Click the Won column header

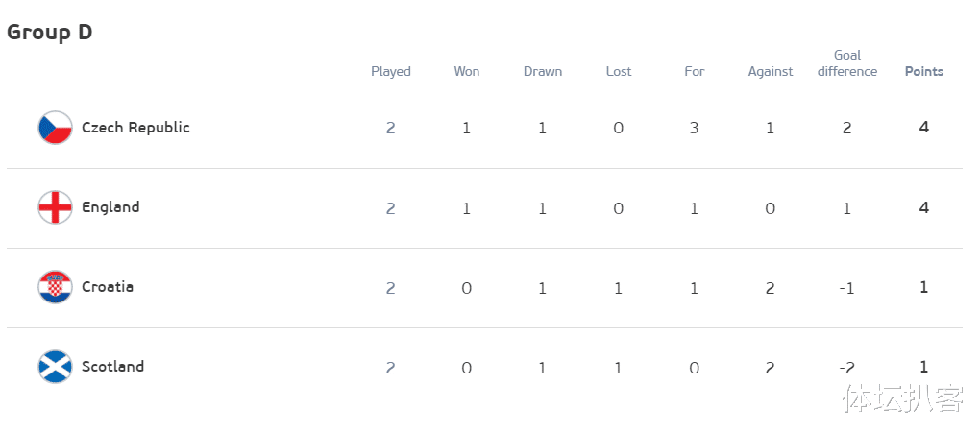coord(467,72)
